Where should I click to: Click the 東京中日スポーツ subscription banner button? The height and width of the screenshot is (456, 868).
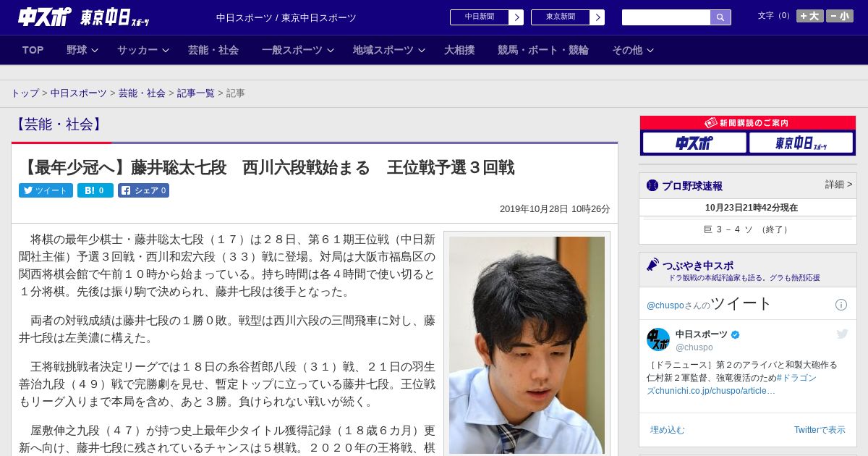pos(801,143)
